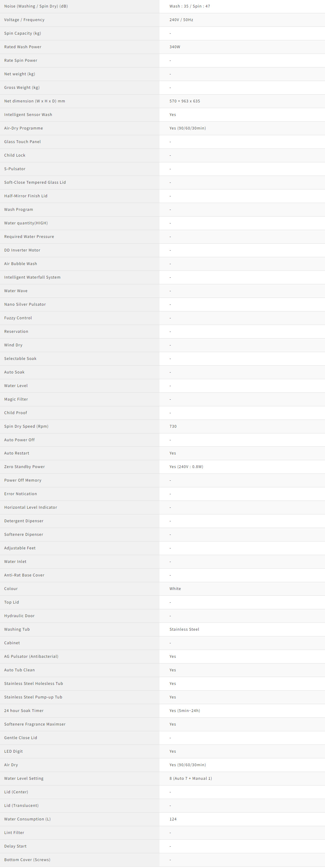Click the Spin Dry Speed value 730
Image resolution: width=325 pixels, height=868 pixels.
tap(173, 426)
